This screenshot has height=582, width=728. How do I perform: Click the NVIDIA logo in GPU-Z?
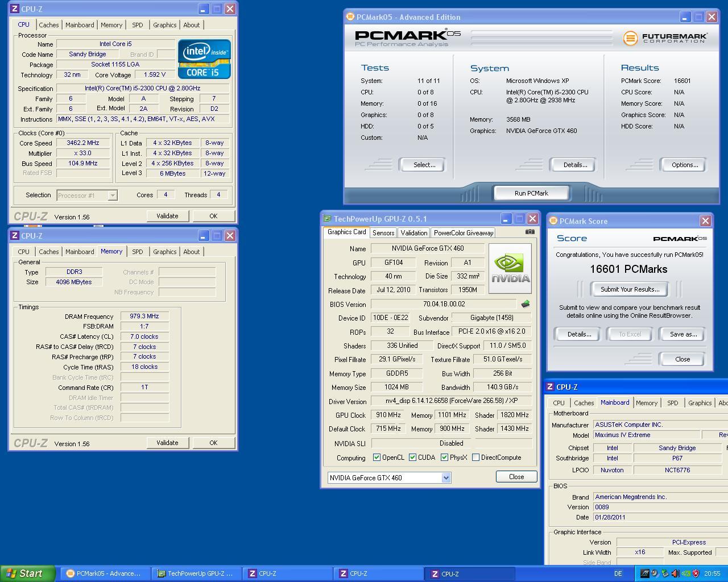510,268
